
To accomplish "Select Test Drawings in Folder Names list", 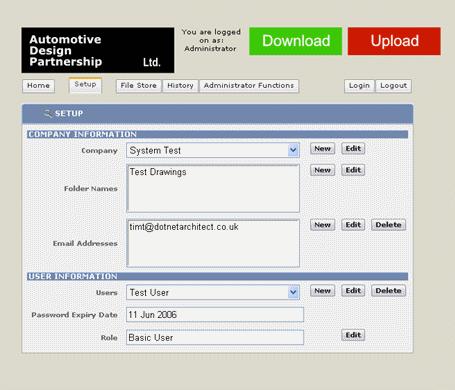I will click(158, 172).
